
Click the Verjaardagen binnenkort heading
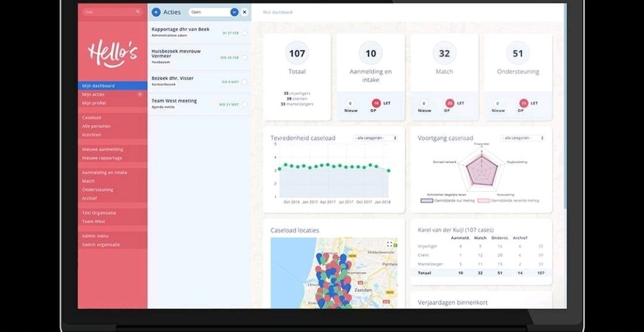[x=453, y=302]
